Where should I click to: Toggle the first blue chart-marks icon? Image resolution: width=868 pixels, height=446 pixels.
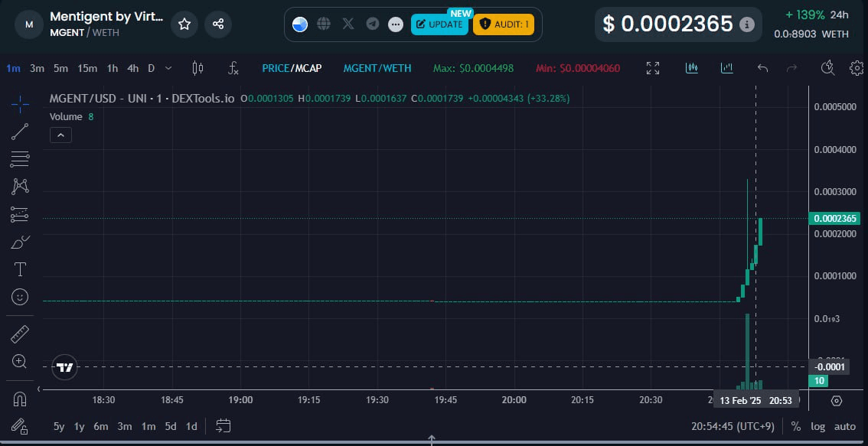pyautogui.click(x=691, y=68)
